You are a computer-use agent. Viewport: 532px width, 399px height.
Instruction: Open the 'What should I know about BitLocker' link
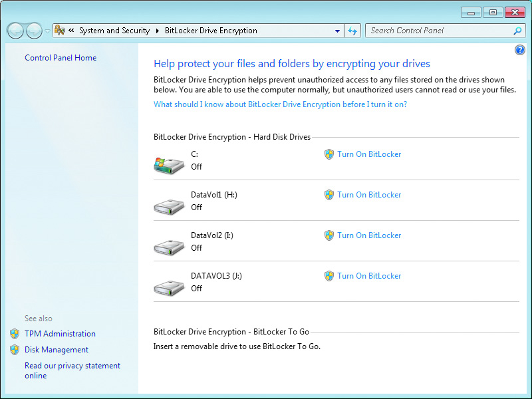(x=280, y=104)
